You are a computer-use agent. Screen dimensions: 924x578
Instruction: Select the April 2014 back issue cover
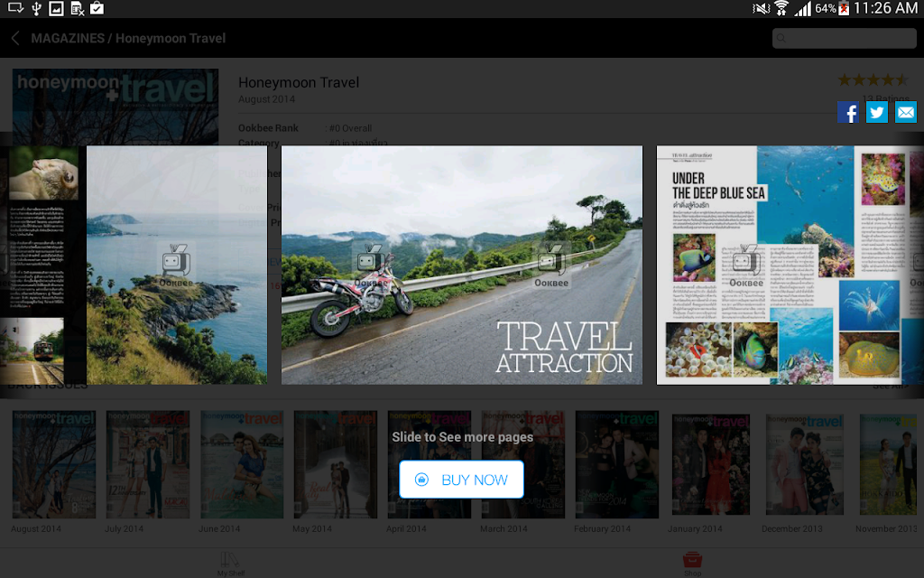(429, 465)
